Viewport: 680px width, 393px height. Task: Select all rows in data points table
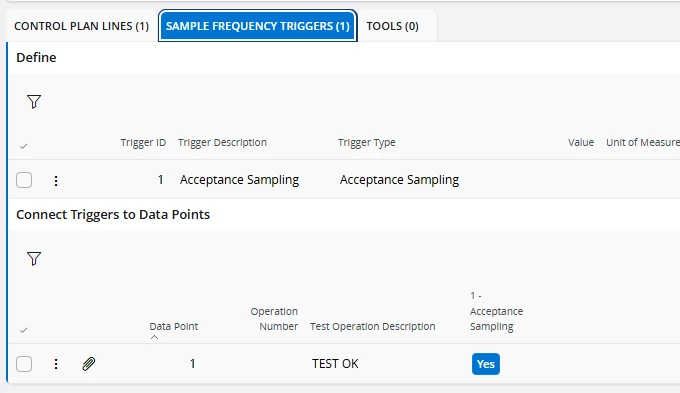click(x=24, y=331)
